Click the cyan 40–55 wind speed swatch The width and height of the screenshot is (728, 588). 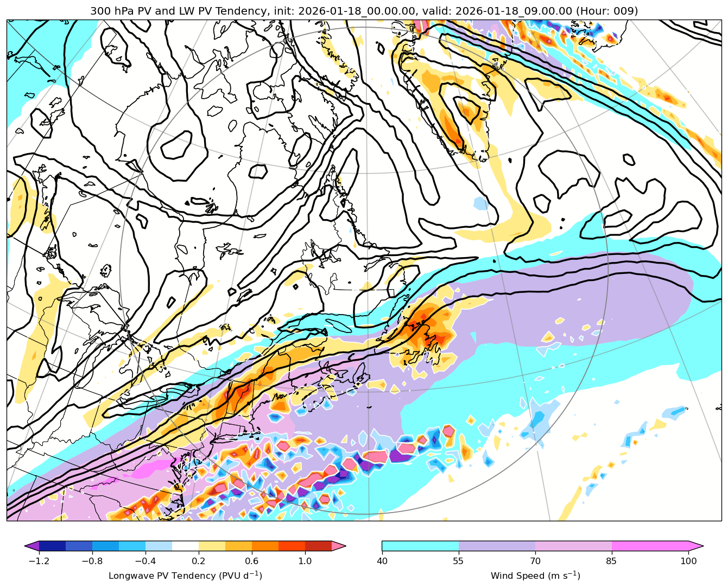(420, 546)
